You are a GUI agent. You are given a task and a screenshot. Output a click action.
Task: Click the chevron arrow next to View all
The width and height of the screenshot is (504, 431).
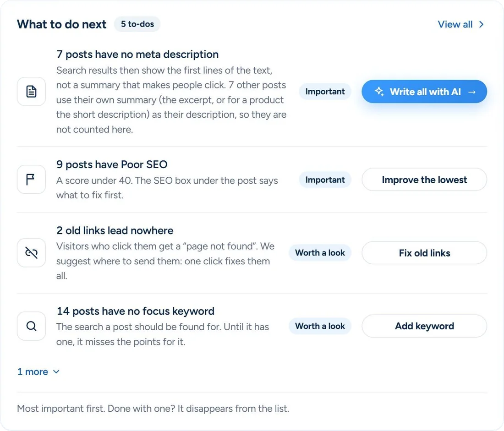click(x=481, y=24)
